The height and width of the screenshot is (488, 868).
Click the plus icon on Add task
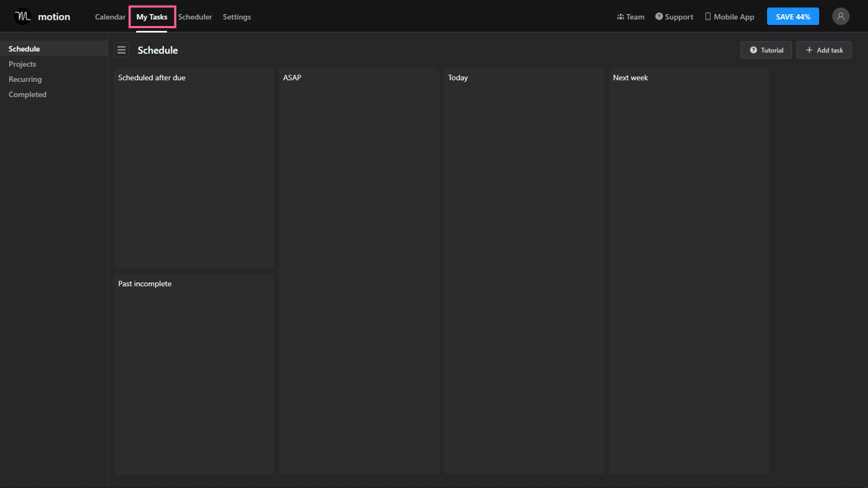[x=809, y=50]
